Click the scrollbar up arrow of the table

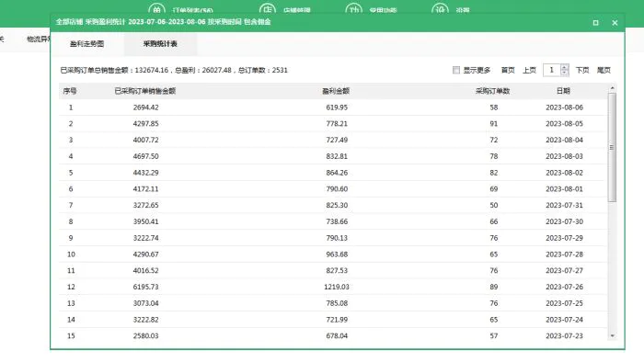click(612, 88)
